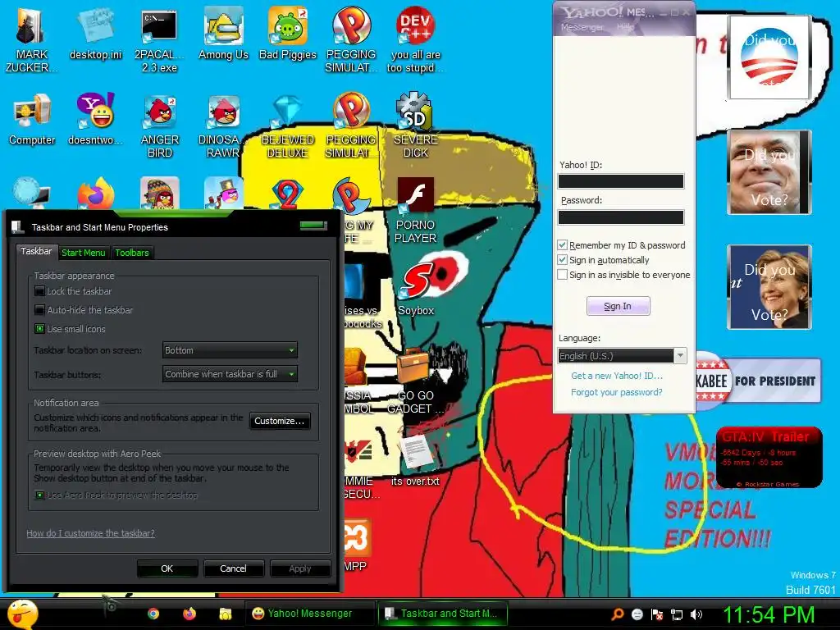Click the Customize... button
Screen dimensions: 840x630
280,421
